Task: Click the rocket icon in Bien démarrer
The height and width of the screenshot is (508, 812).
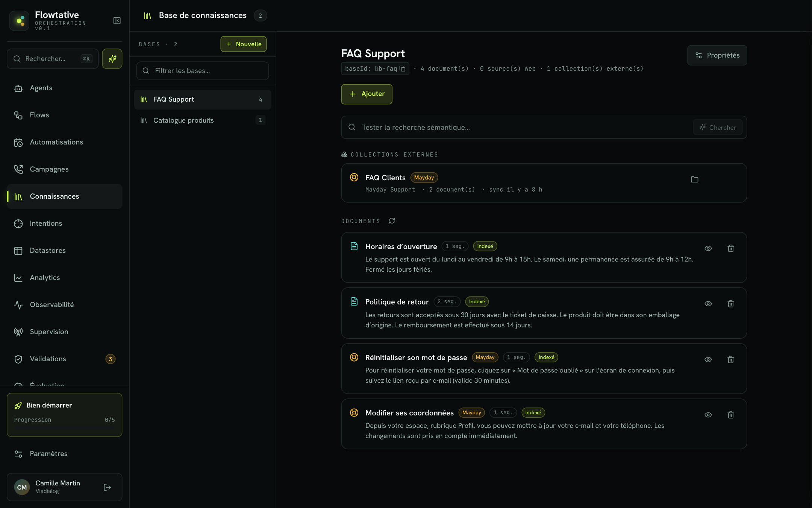Action: click(18, 405)
